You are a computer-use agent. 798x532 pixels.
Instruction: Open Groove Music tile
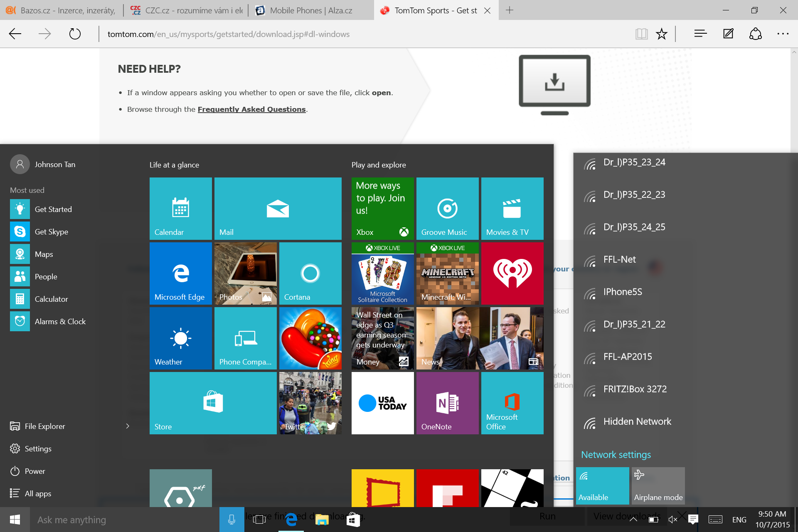tap(447, 208)
